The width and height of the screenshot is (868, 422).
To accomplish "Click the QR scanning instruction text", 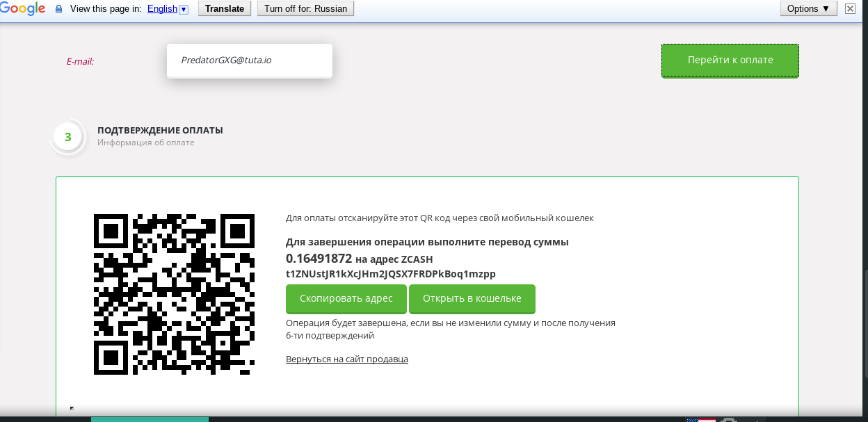I will point(440,218).
